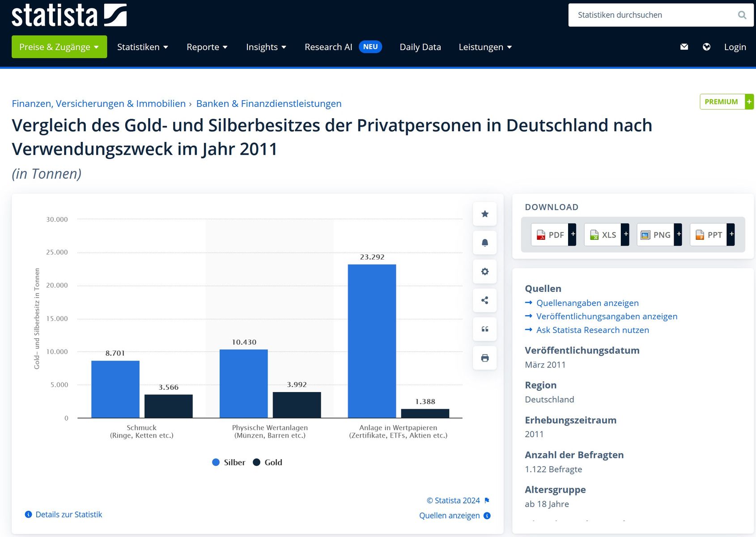This screenshot has height=537, width=756.
Task: Click the tall Silber Wertpapieren bar
Action: (372, 340)
